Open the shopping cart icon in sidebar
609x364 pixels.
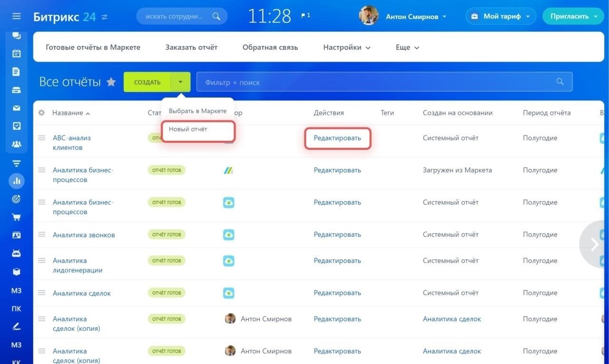(17, 217)
